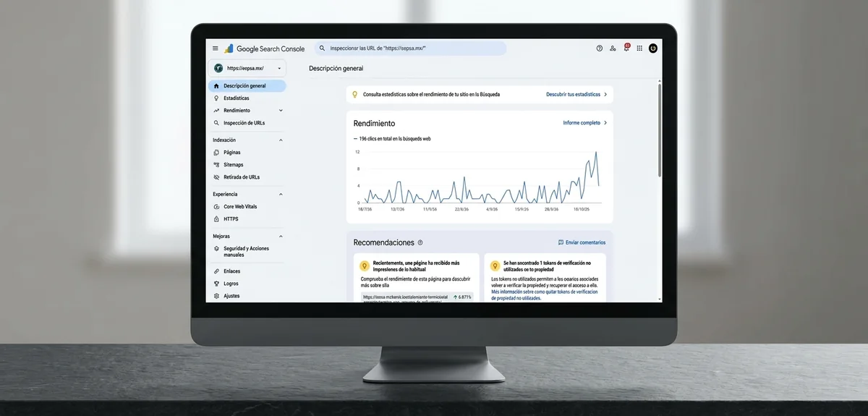Click the shield icon for Seguridad y Acciones manuales
Screen dimensions: 868x416
click(216, 248)
